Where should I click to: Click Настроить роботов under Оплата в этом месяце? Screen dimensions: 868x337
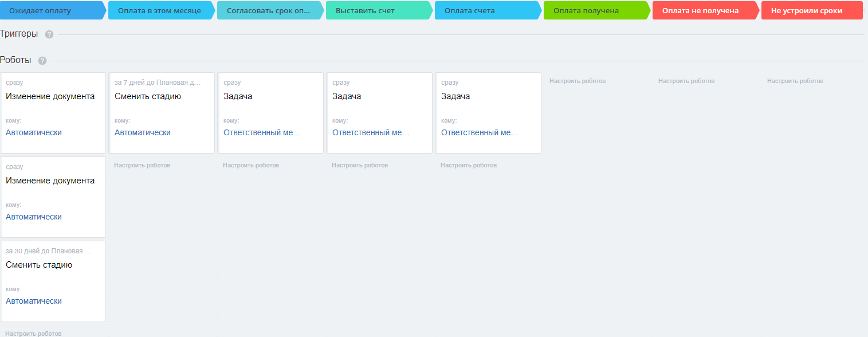[x=142, y=165]
